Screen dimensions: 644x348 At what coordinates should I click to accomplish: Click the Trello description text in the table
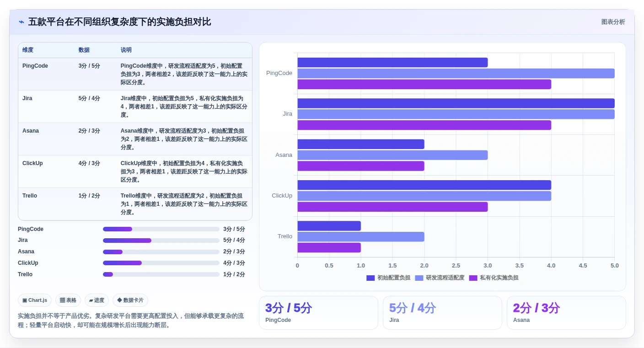click(184, 204)
